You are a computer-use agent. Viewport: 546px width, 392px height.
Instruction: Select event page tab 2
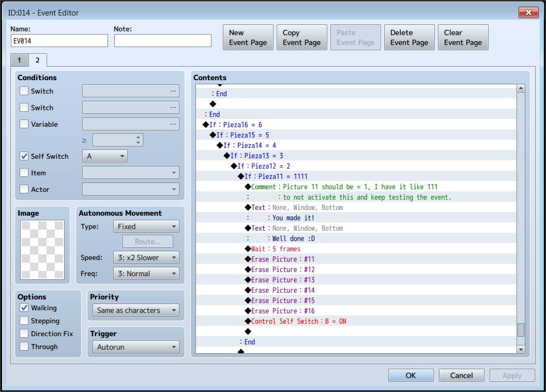[38, 60]
